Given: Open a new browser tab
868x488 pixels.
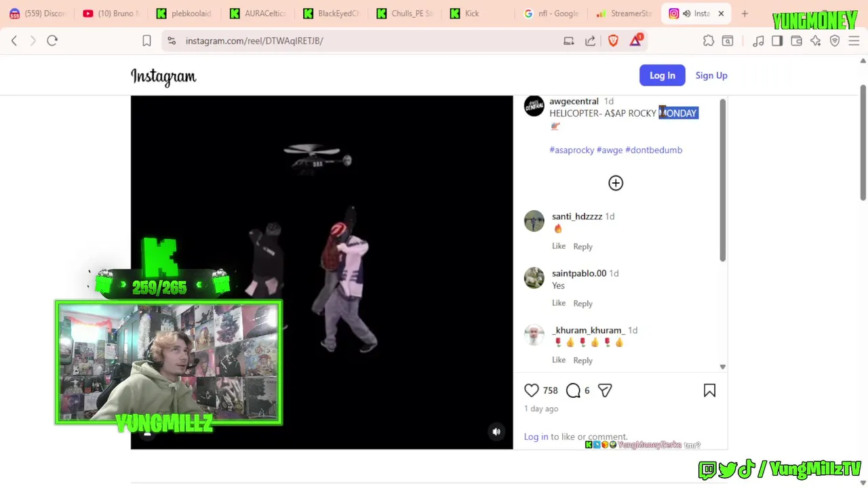Looking at the screenshot, I should click(745, 14).
